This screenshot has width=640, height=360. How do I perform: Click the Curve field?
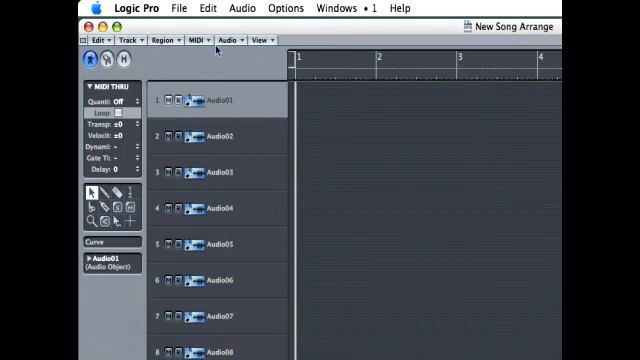click(113, 242)
